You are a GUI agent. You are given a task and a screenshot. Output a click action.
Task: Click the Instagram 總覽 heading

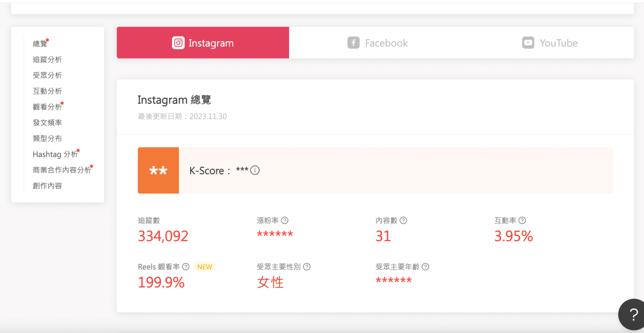[x=174, y=100]
